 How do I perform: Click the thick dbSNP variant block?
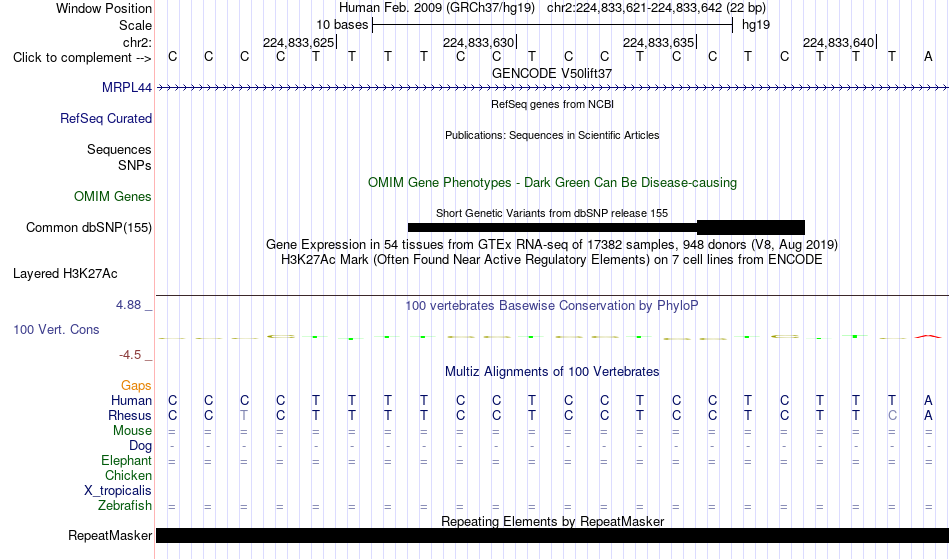(x=751, y=228)
